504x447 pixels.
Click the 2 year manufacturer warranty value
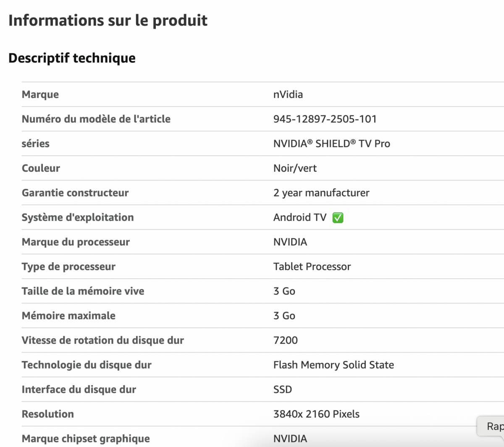(321, 193)
